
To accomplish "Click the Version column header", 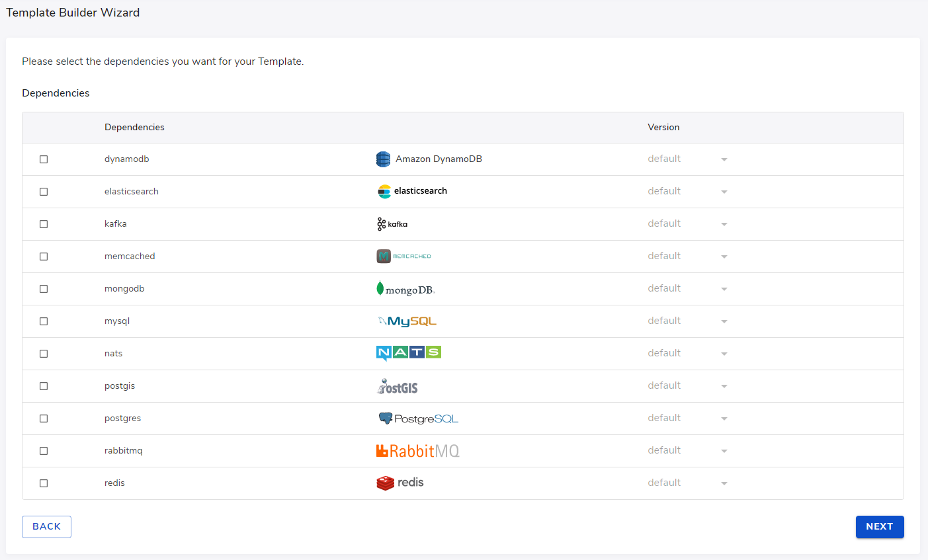I will [663, 128].
